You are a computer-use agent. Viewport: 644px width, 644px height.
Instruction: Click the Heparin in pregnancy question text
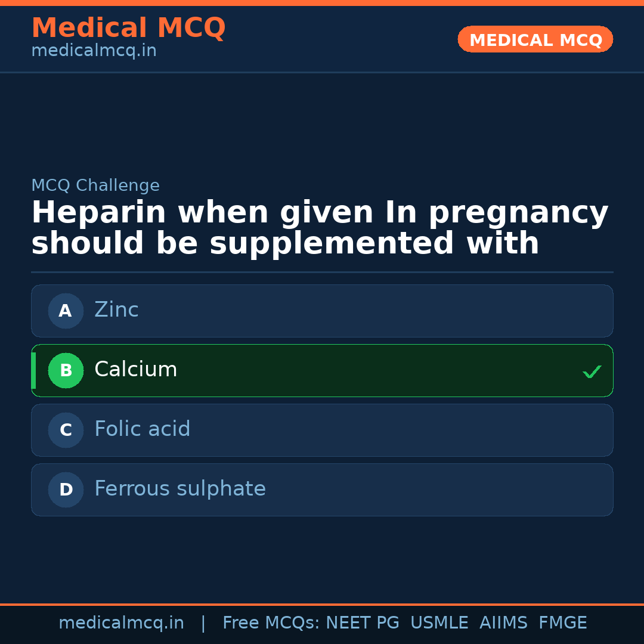pyautogui.click(x=320, y=228)
